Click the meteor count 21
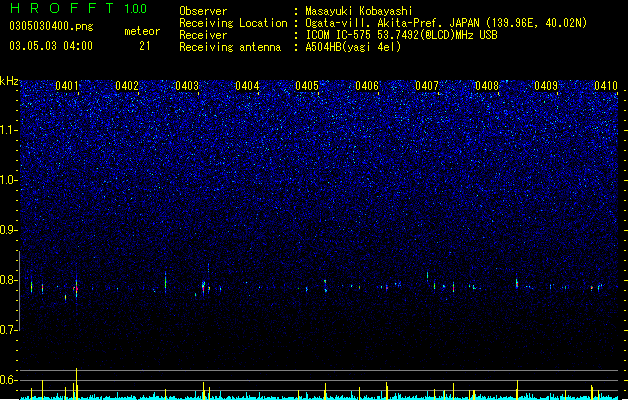629x400 pixels. click(145, 46)
